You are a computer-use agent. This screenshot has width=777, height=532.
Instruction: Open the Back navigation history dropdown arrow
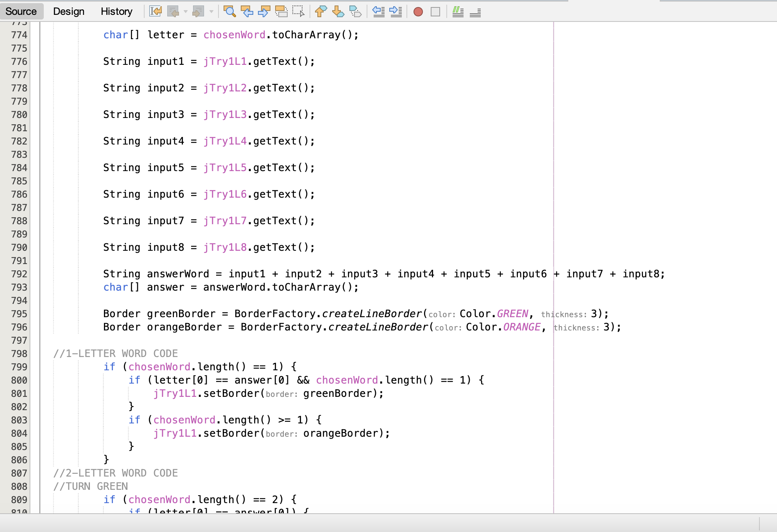tap(186, 12)
